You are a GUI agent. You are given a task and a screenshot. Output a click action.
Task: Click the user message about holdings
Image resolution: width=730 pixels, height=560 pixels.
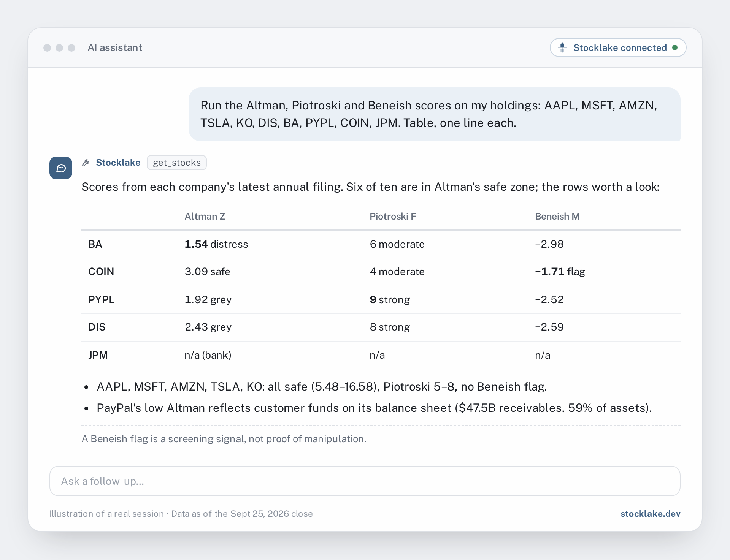pyautogui.click(x=435, y=114)
